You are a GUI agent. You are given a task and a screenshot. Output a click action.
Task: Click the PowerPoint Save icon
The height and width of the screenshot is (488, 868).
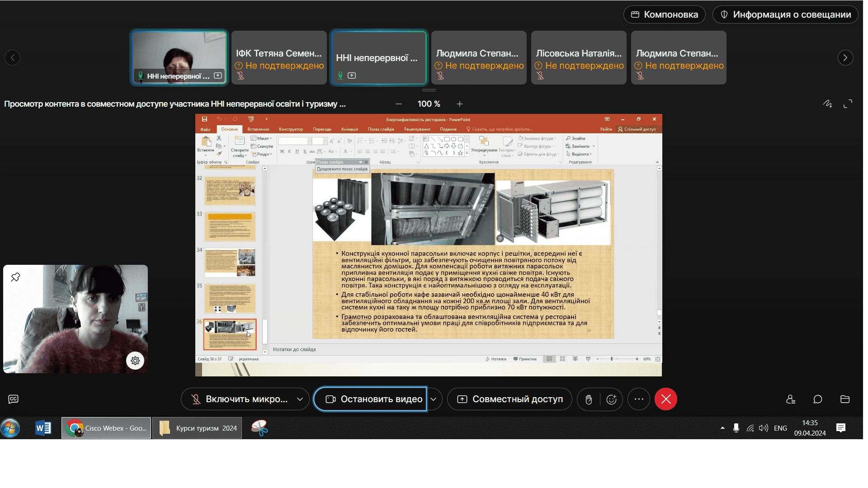coord(204,119)
